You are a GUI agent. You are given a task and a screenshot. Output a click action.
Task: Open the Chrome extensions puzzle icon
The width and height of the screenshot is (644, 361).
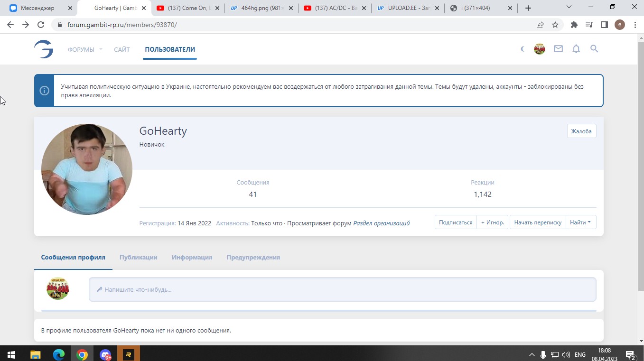574,25
